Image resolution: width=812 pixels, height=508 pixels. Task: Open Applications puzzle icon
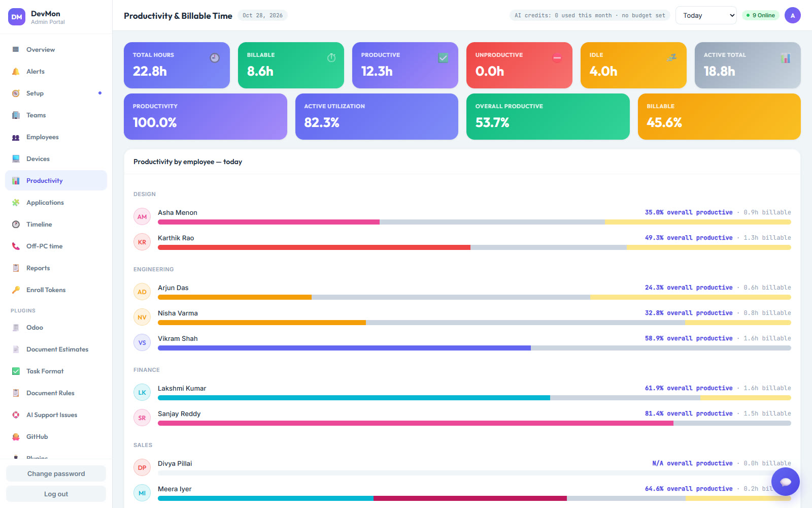click(x=16, y=203)
